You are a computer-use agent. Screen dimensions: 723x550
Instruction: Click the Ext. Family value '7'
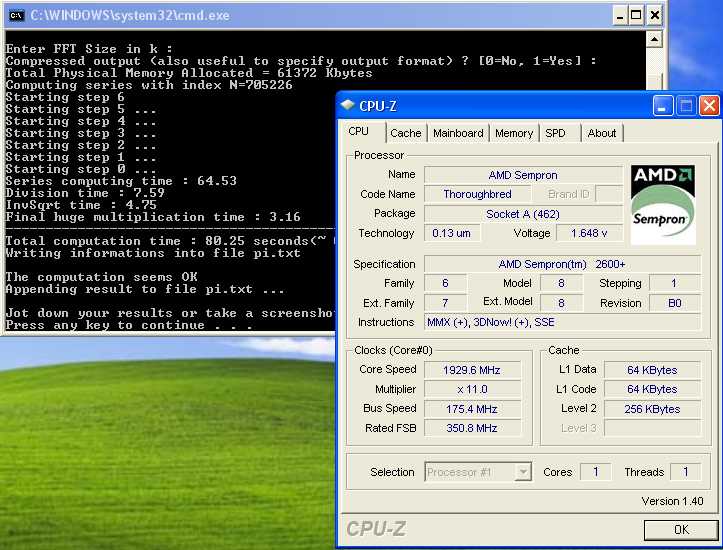tap(445, 303)
